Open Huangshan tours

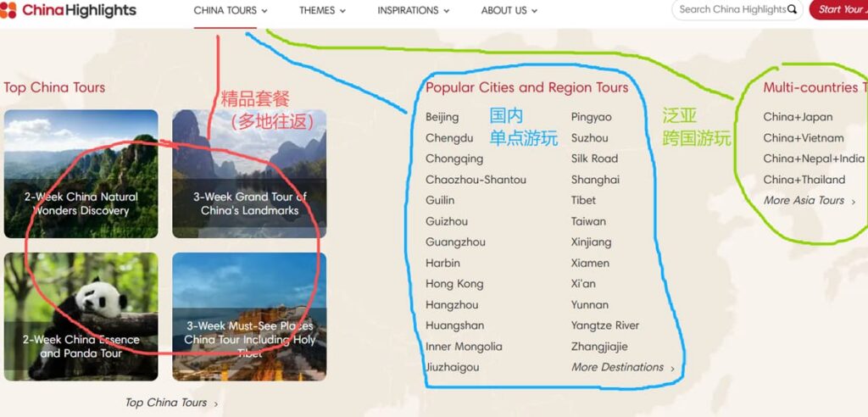click(455, 325)
